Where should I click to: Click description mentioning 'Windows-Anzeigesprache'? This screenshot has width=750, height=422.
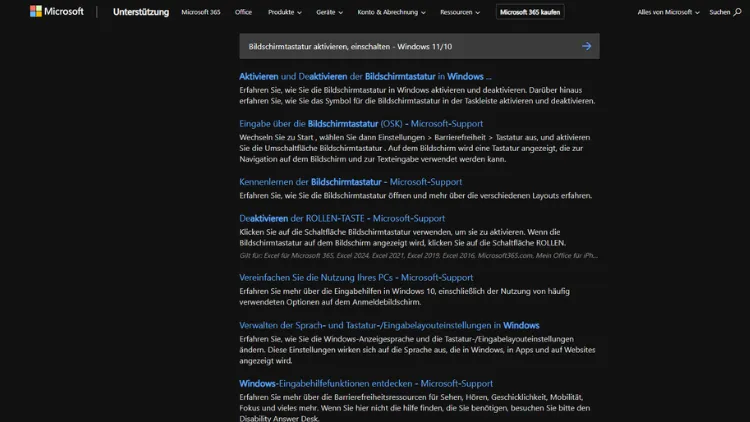point(417,350)
